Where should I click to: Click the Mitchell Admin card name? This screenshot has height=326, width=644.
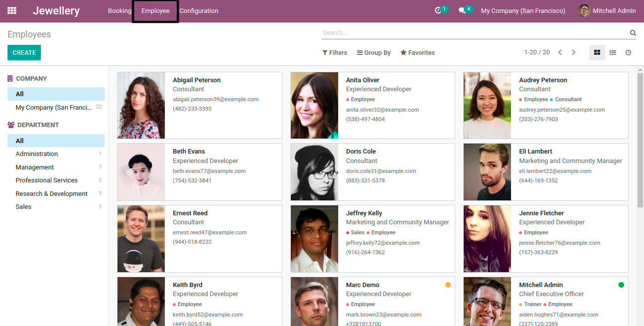click(x=541, y=285)
